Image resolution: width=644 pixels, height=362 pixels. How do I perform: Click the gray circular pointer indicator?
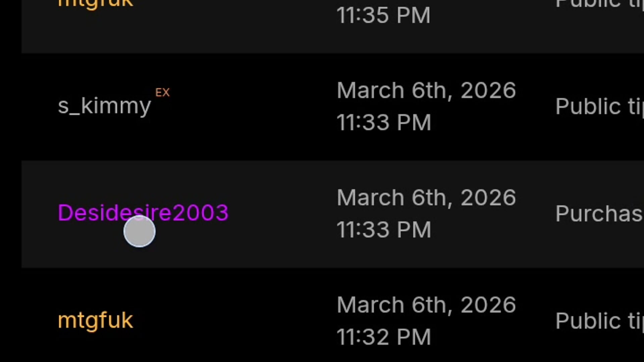[x=139, y=232]
